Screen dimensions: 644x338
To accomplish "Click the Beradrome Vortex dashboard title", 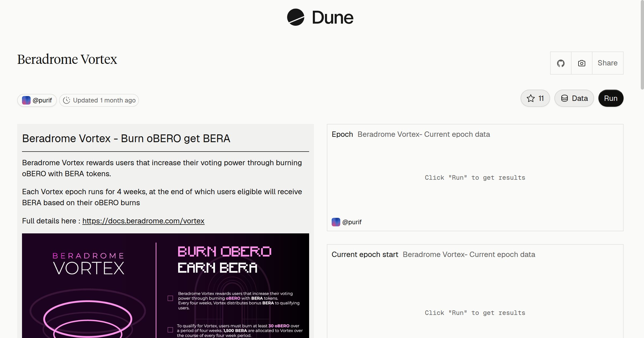I will 67,59.
